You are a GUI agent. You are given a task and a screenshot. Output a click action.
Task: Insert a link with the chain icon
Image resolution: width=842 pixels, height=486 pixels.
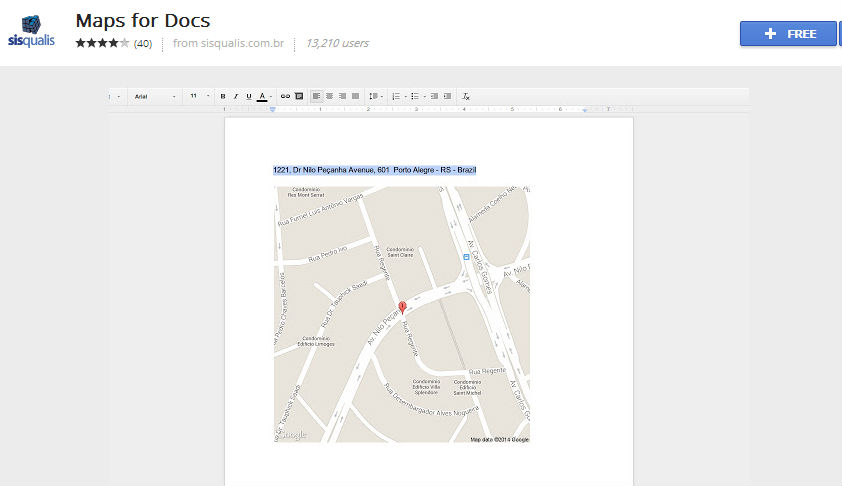[285, 97]
